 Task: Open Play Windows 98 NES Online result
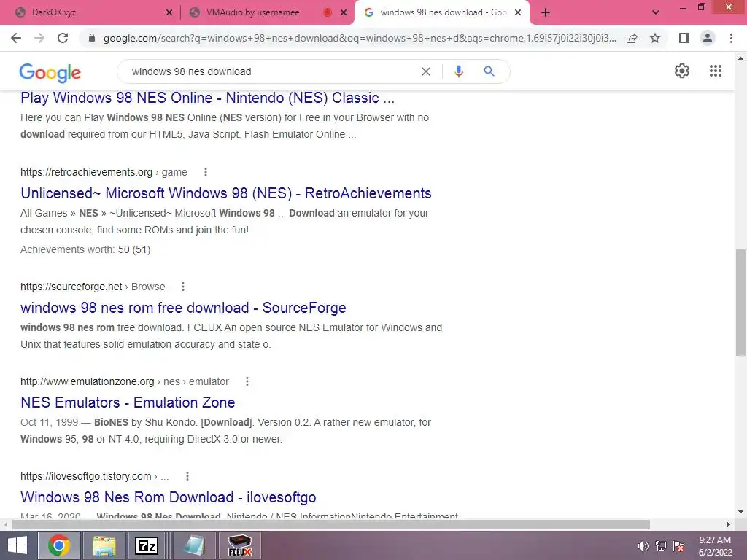(x=207, y=98)
